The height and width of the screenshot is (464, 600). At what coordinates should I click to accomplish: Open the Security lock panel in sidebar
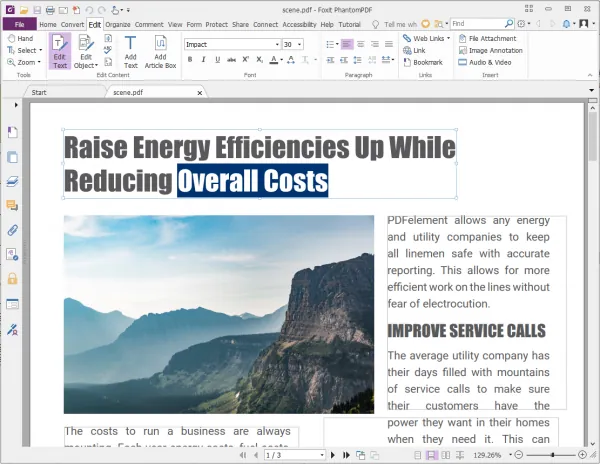(12, 278)
